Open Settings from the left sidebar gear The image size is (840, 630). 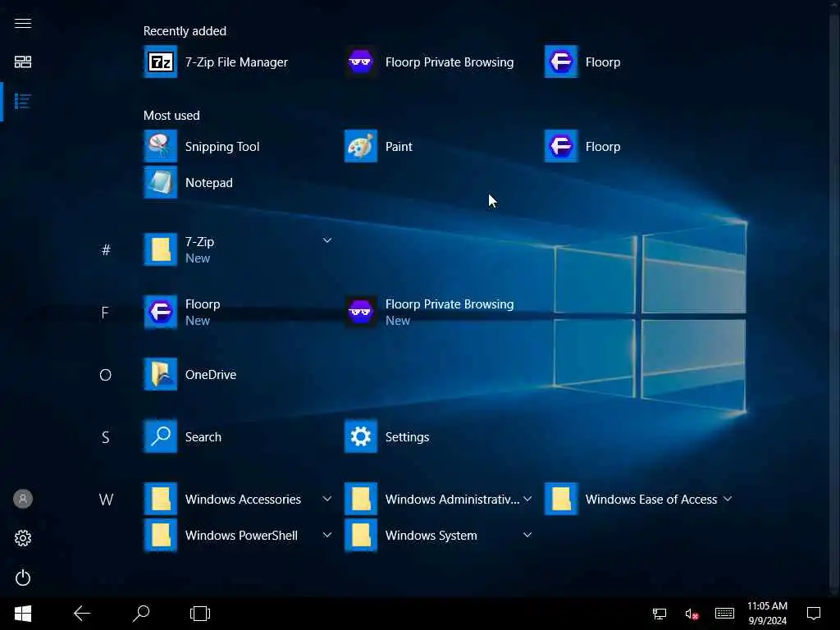point(22,538)
